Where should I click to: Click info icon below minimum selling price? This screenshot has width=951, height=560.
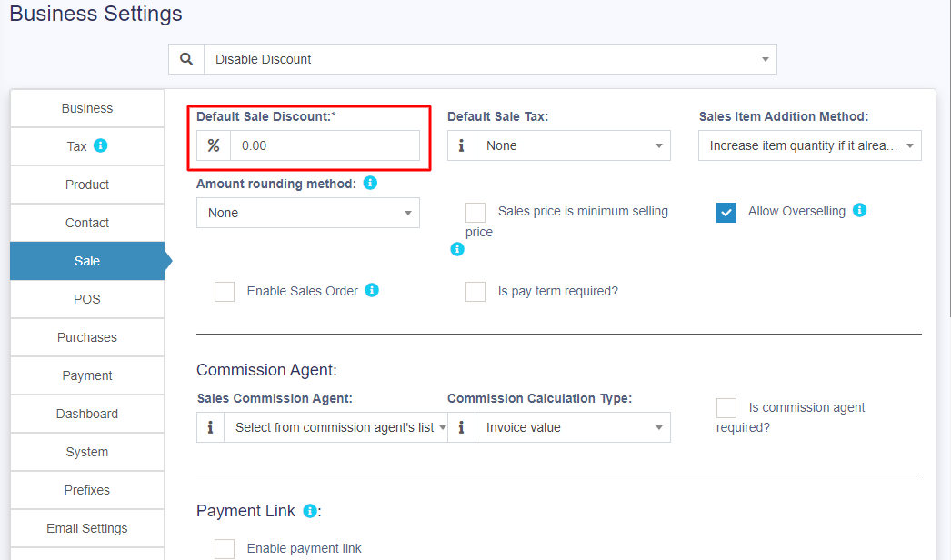[x=457, y=249]
